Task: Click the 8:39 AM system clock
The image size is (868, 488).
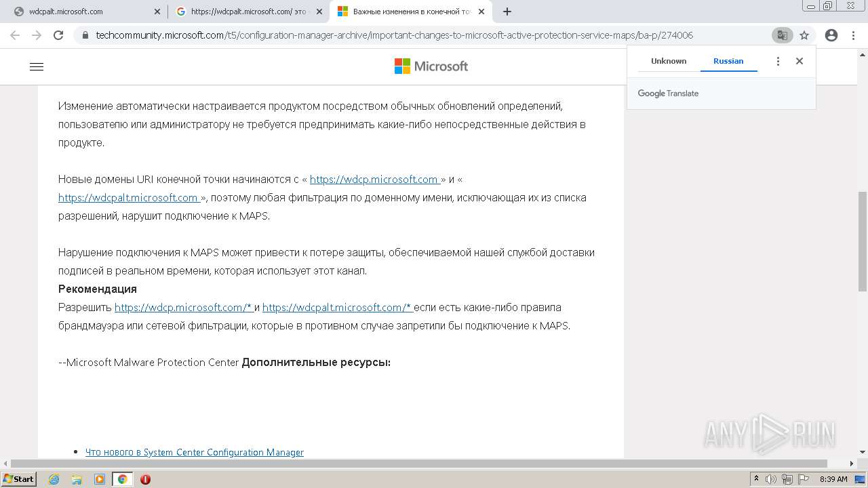Action: point(833,479)
